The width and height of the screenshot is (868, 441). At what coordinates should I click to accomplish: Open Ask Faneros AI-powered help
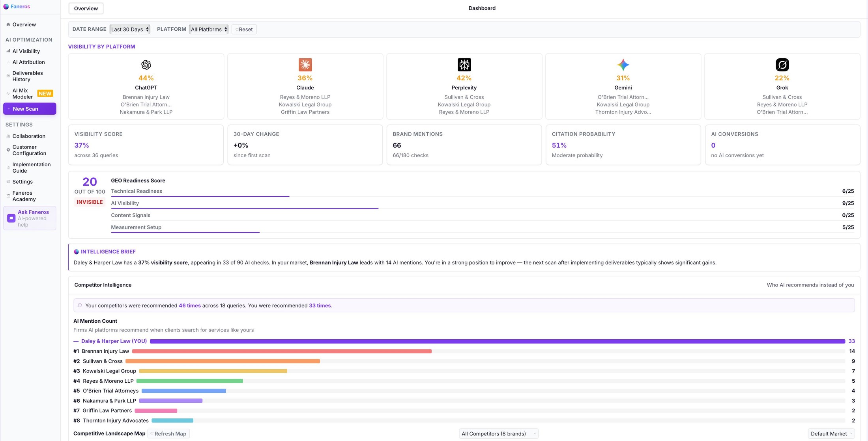click(x=30, y=218)
